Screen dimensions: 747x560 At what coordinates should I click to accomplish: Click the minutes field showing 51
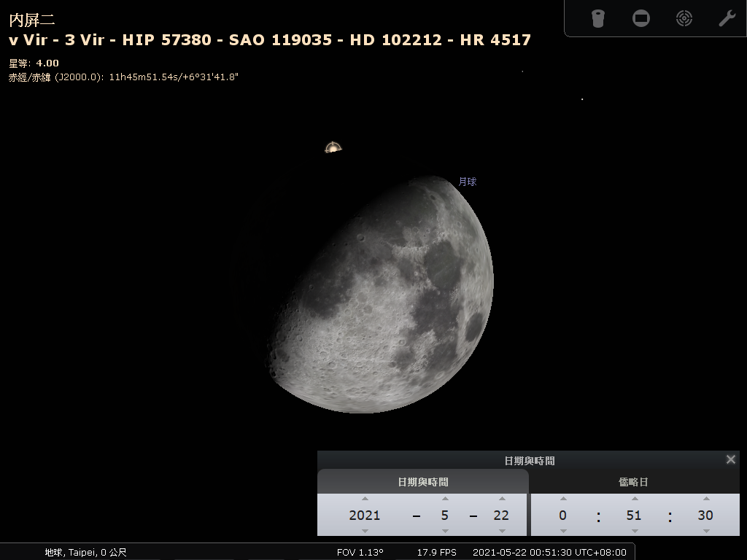tap(634, 516)
